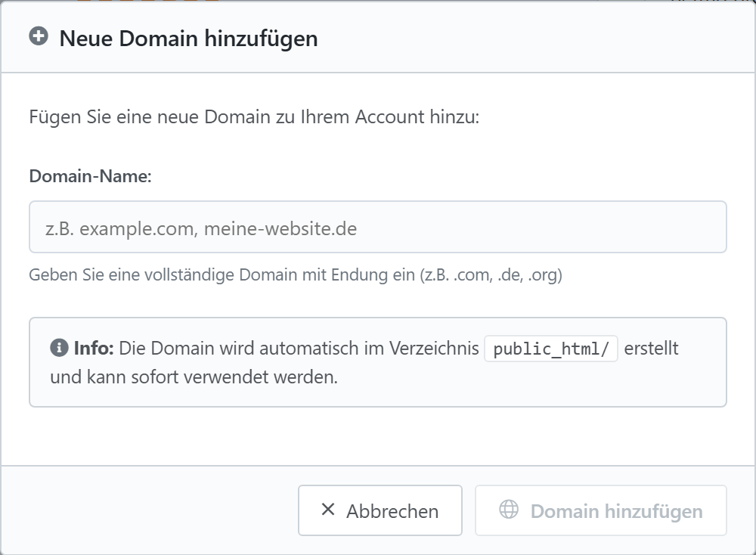Click the public_html/ code label
The height and width of the screenshot is (555, 756).
(551, 349)
